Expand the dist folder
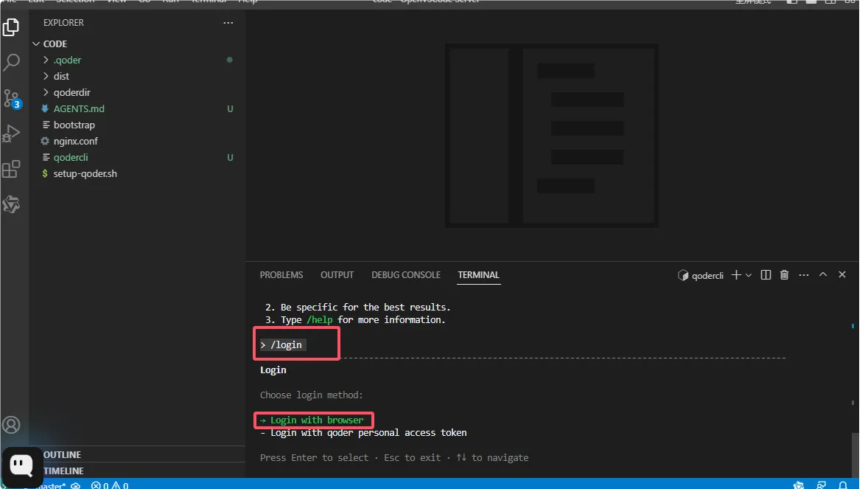 (137, 76)
